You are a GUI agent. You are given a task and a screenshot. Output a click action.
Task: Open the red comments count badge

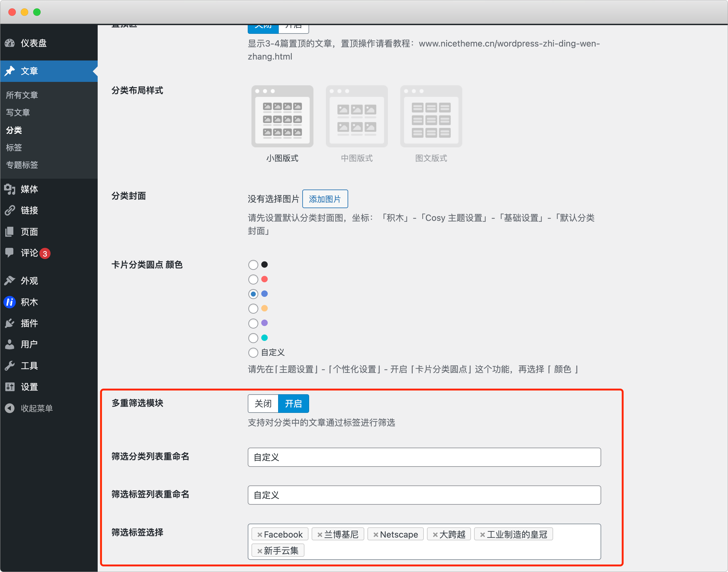pyautogui.click(x=45, y=253)
